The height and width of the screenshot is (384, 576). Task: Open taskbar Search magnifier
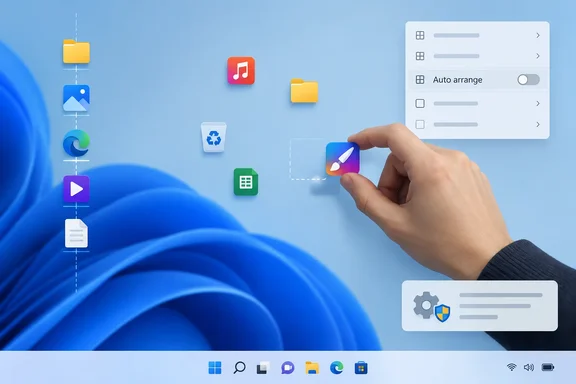pyautogui.click(x=239, y=367)
